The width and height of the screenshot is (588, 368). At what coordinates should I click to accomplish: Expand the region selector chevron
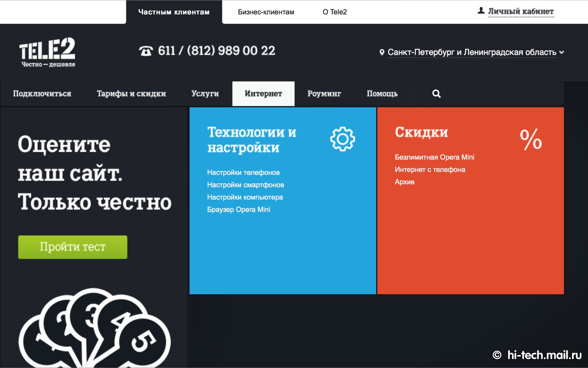point(562,52)
